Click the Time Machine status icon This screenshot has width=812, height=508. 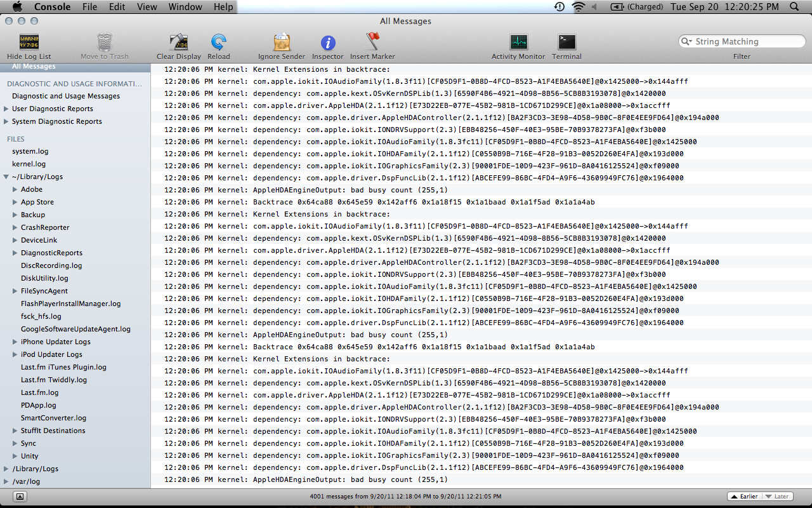click(560, 7)
